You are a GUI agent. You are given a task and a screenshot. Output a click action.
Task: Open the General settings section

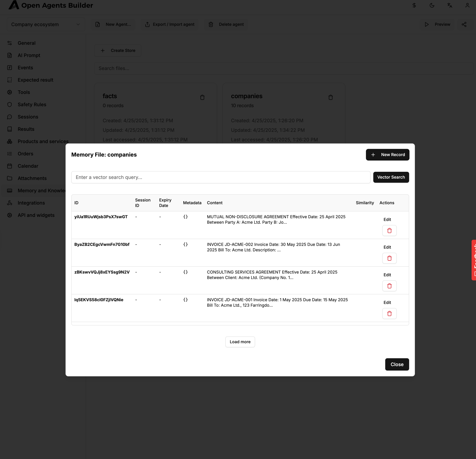click(x=26, y=43)
